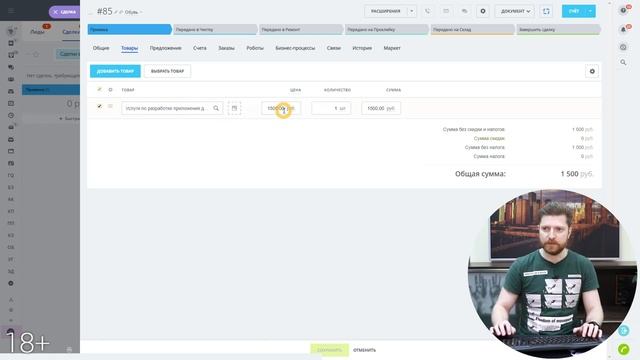Open product table settings gear
This screenshot has height=360, width=640.
592,71
